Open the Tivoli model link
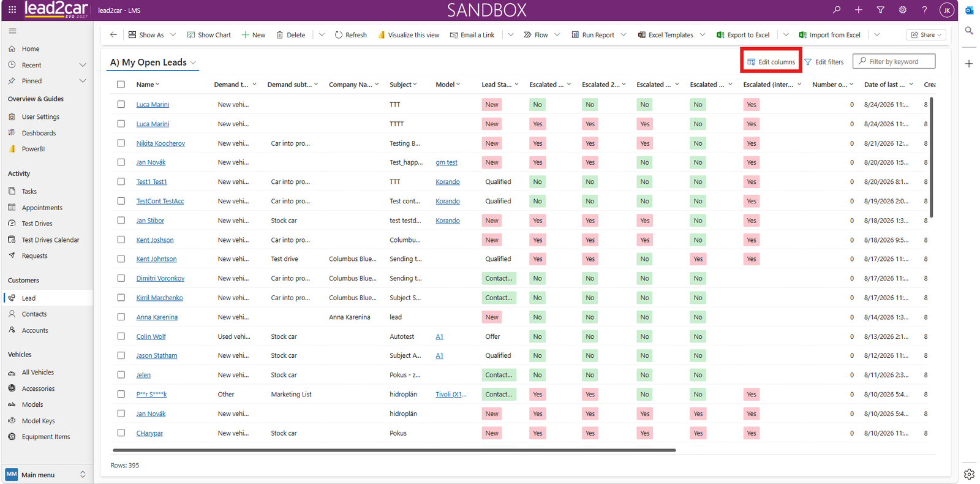980x484 pixels. (451, 394)
